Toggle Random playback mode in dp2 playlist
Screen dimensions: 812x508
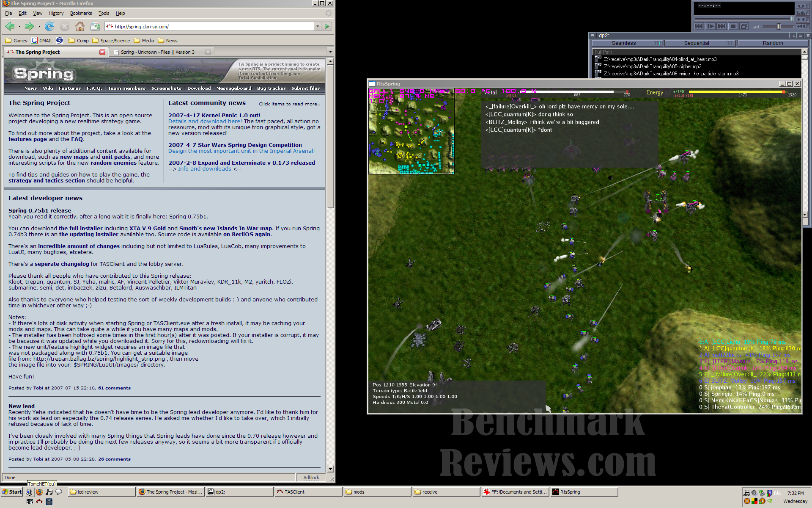(773, 43)
